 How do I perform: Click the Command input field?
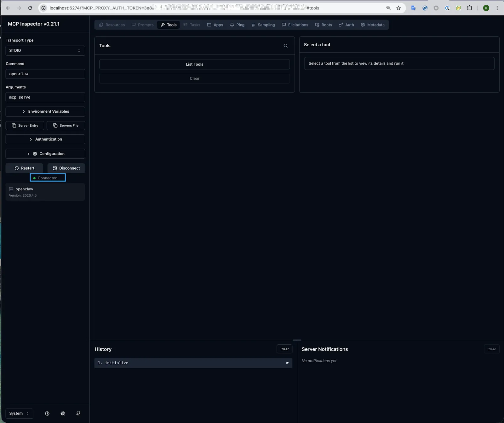click(x=45, y=74)
